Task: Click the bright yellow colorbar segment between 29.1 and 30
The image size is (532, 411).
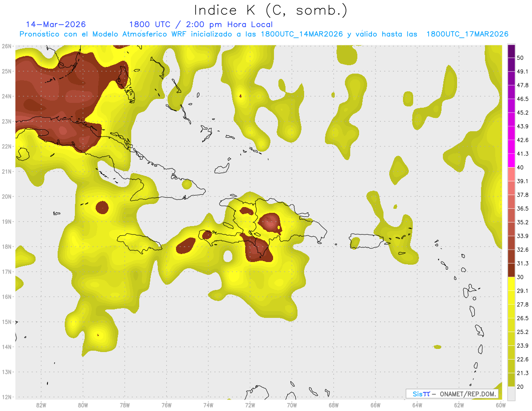Action: (x=511, y=284)
